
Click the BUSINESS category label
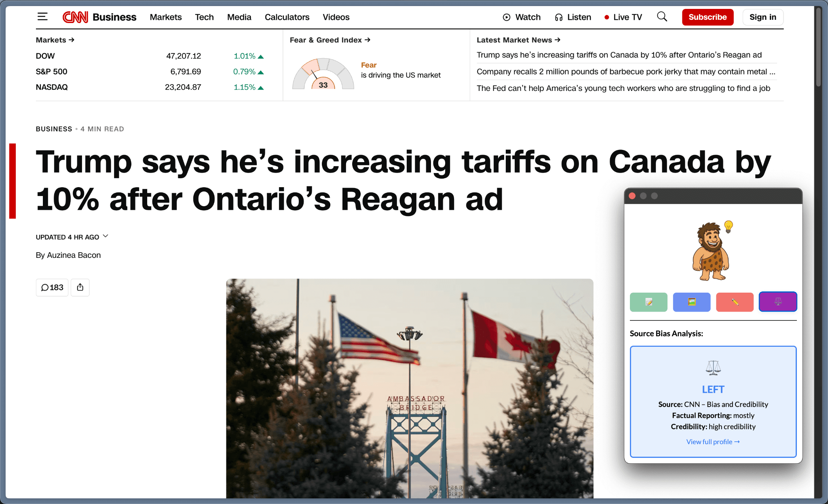(54, 129)
